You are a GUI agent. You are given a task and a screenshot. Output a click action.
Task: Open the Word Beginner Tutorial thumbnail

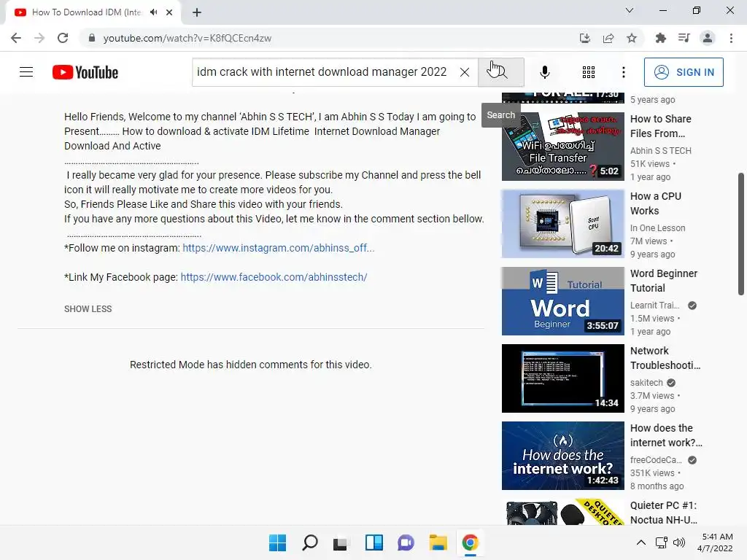pyautogui.click(x=562, y=301)
